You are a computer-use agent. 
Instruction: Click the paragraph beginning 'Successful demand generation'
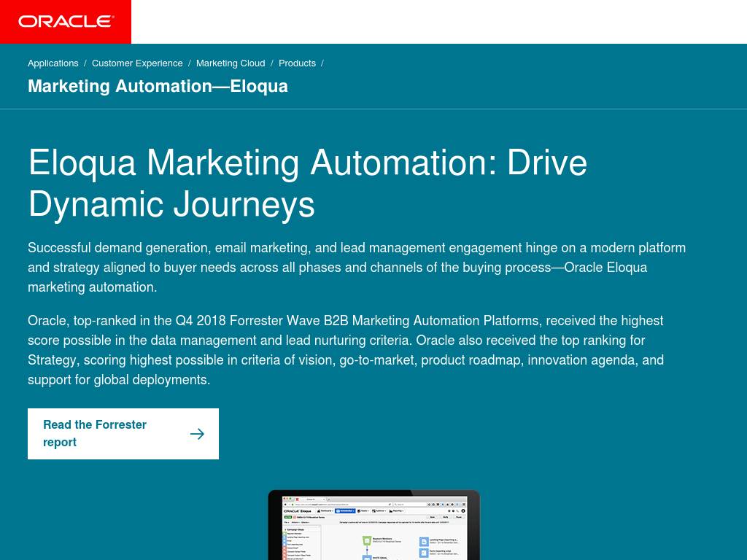(x=357, y=267)
